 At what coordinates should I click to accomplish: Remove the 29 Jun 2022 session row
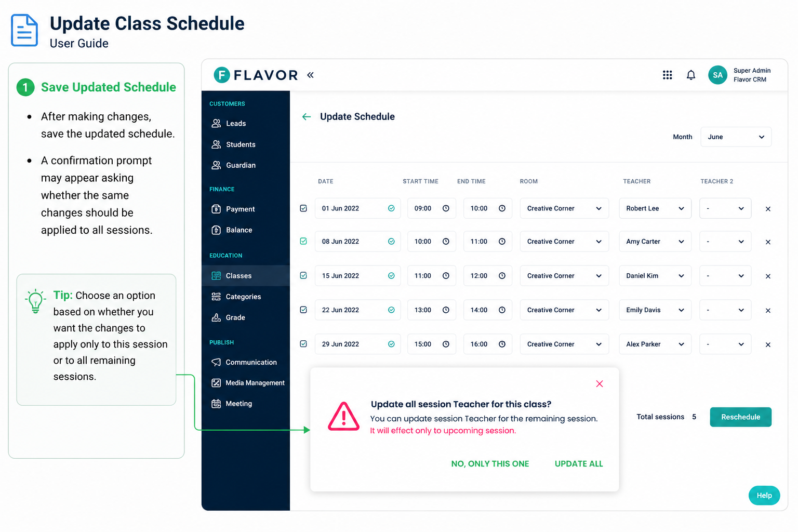tap(768, 345)
